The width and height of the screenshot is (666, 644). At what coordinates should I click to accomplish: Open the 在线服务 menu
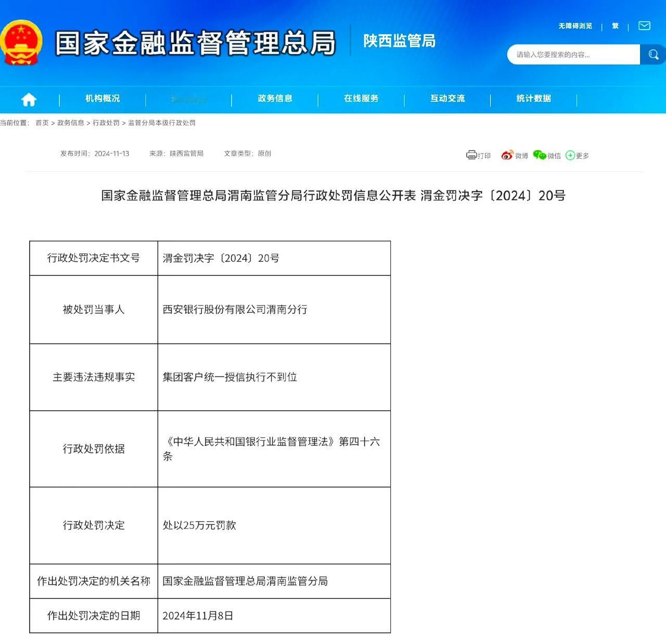pyautogui.click(x=361, y=98)
